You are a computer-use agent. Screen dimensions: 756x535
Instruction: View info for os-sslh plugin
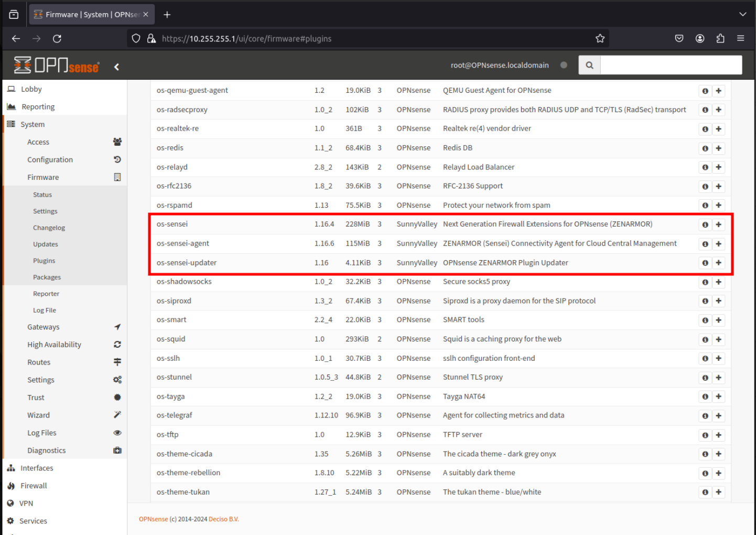click(705, 359)
